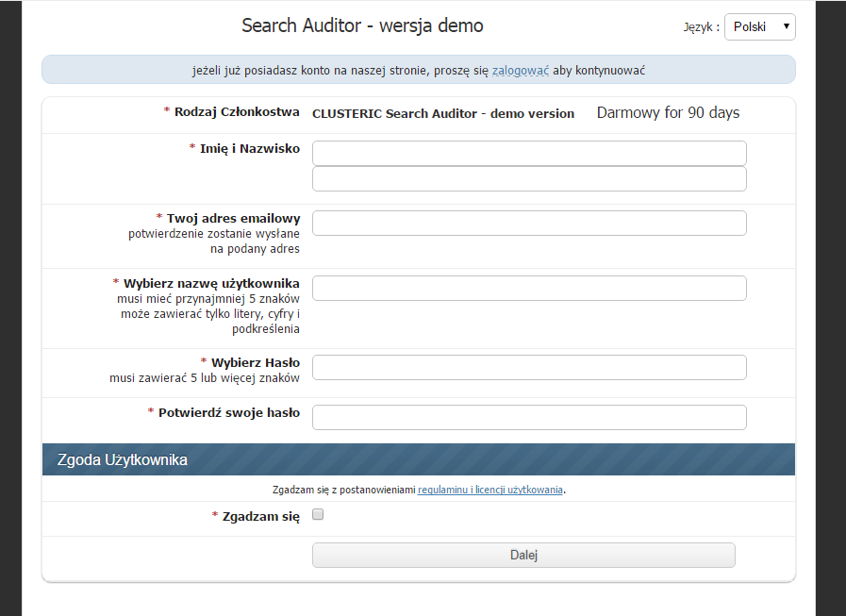Viewport: 846px width, 616px height.
Task: Click the Potwierdź swoje hasło field
Action: (x=529, y=417)
